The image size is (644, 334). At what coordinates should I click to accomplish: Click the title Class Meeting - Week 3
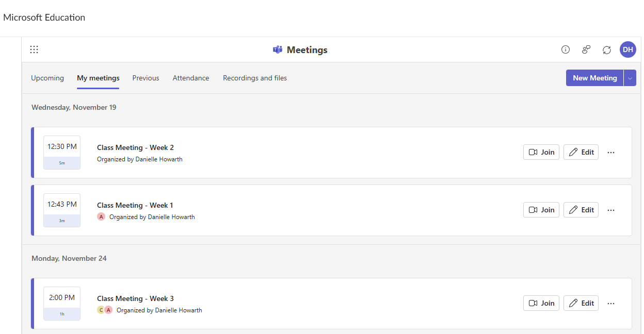pos(135,298)
